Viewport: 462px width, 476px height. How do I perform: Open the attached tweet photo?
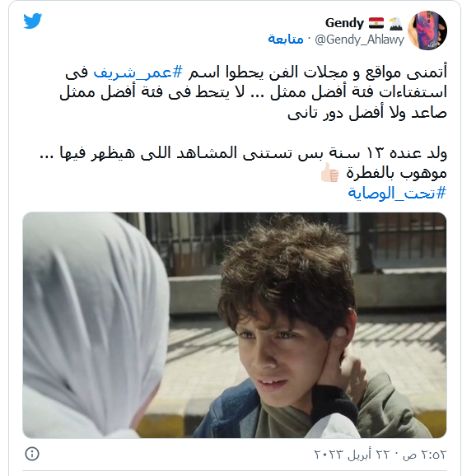[x=235, y=324]
